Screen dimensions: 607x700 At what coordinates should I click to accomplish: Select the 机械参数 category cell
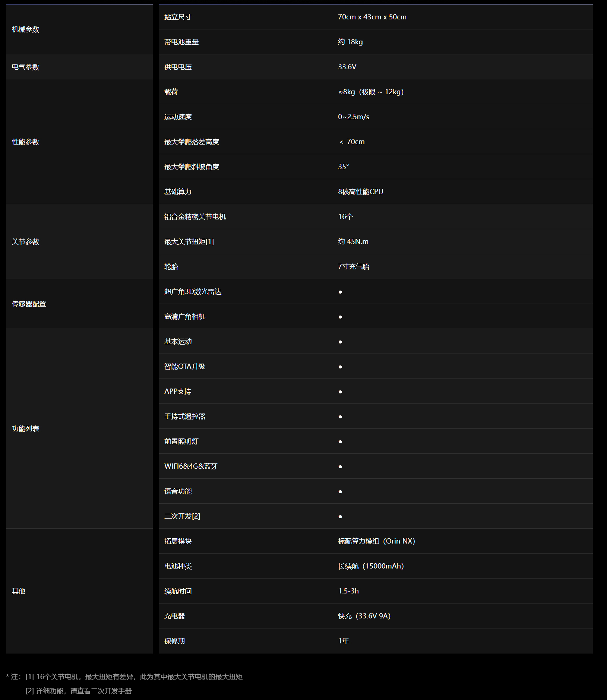(25, 29)
